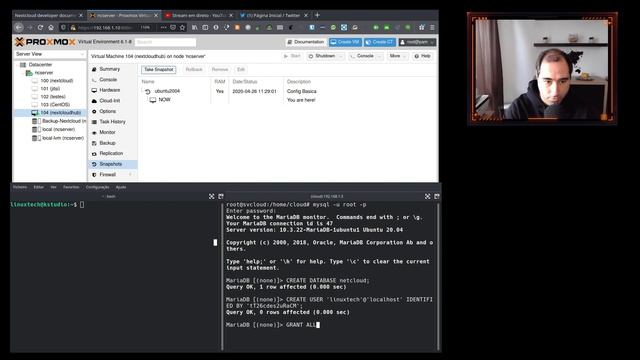This screenshot has width=640, height=360.
Task: Select VM 100 (nextcloud)
Action: pyautogui.click(x=56, y=80)
